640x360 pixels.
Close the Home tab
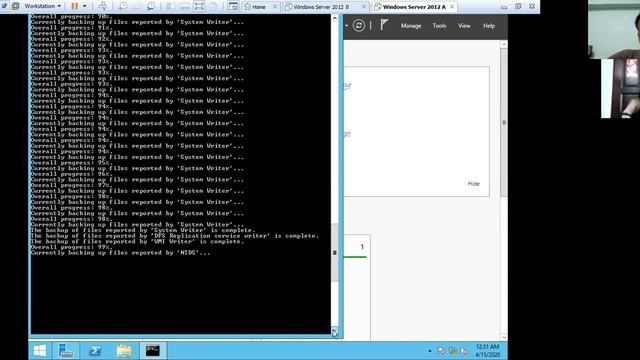coord(274,7)
